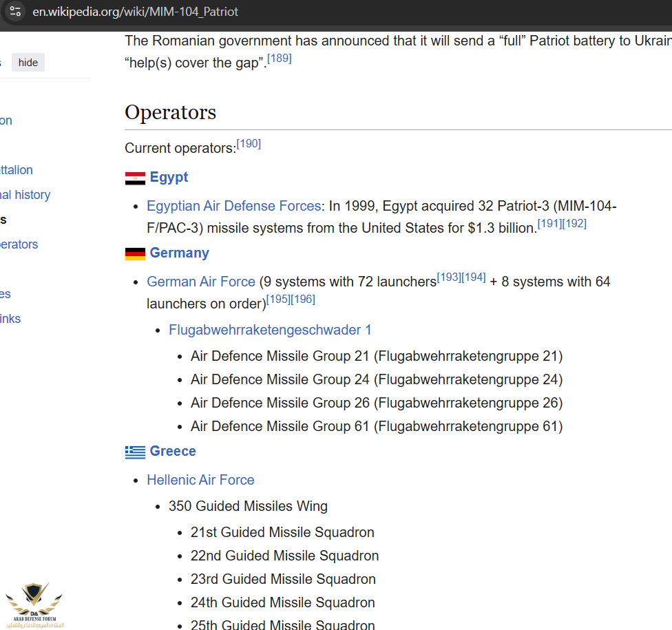Jump to citation 191 reference
The image size is (672, 630).
[x=549, y=224]
